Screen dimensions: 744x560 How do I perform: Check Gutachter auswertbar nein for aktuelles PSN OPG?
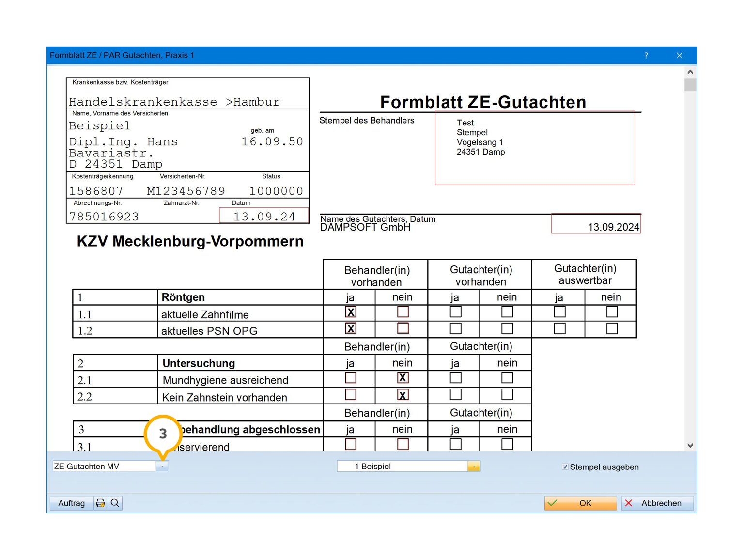612,328
